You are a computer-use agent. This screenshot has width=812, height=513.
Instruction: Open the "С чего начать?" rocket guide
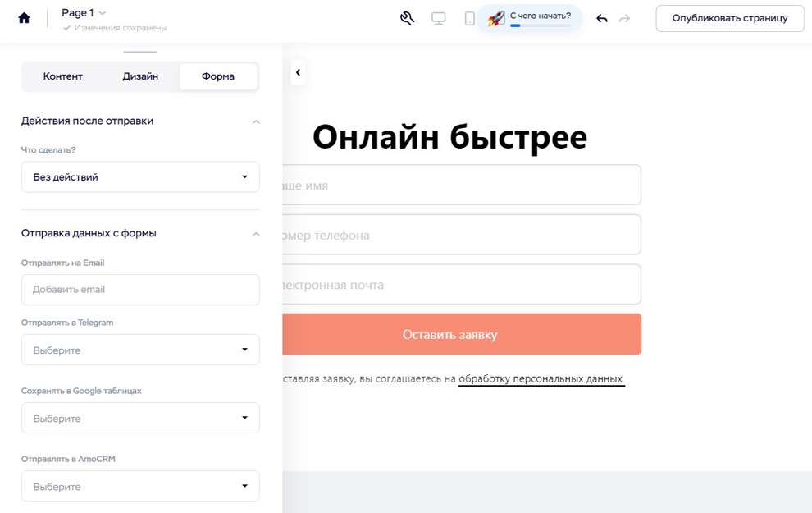tap(530, 19)
